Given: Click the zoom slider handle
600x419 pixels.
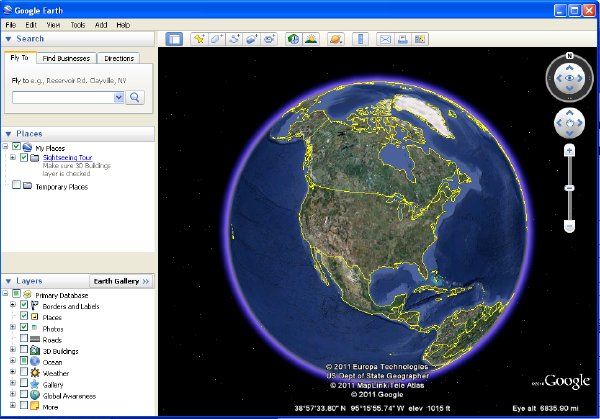Looking at the screenshot, I should [x=569, y=188].
